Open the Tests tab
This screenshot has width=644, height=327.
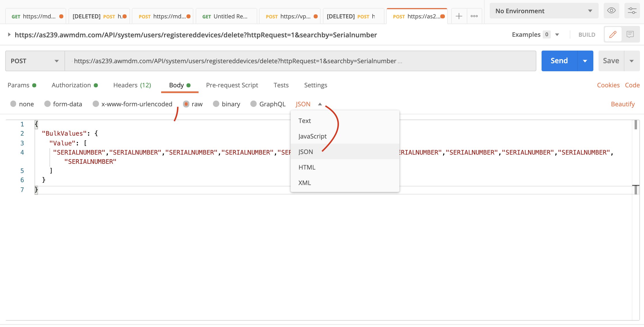pos(281,85)
